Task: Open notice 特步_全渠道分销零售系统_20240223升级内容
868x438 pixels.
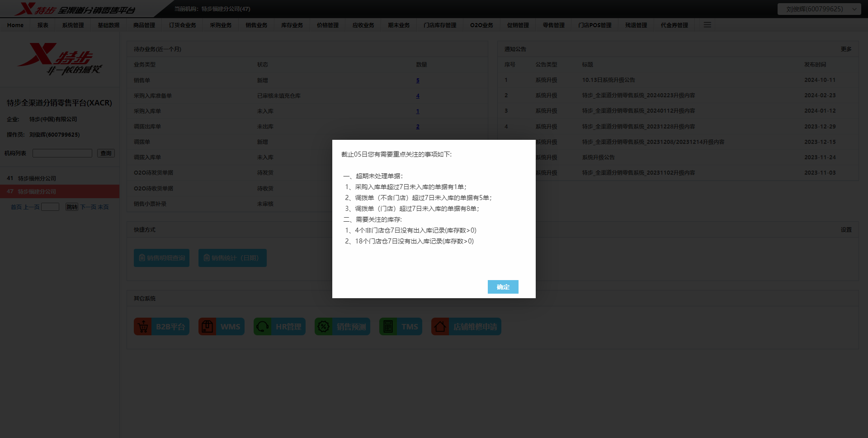Action: [x=638, y=95]
